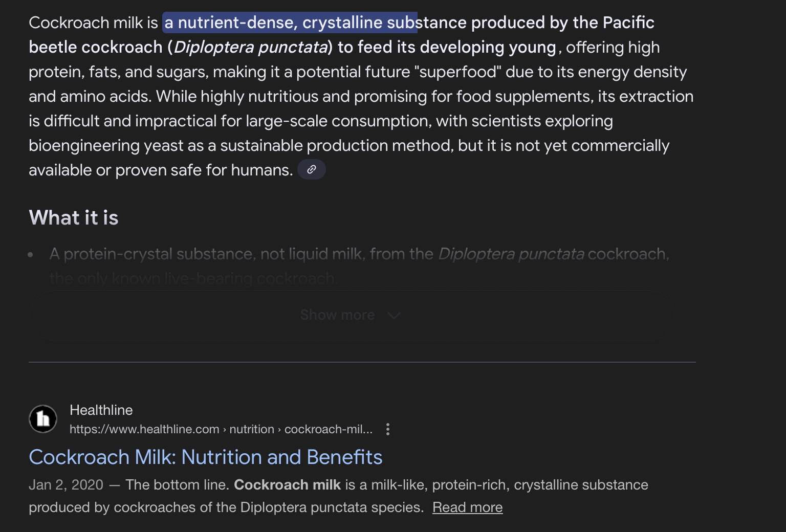Click the healthline.com URL breadcrumb

tap(221, 429)
